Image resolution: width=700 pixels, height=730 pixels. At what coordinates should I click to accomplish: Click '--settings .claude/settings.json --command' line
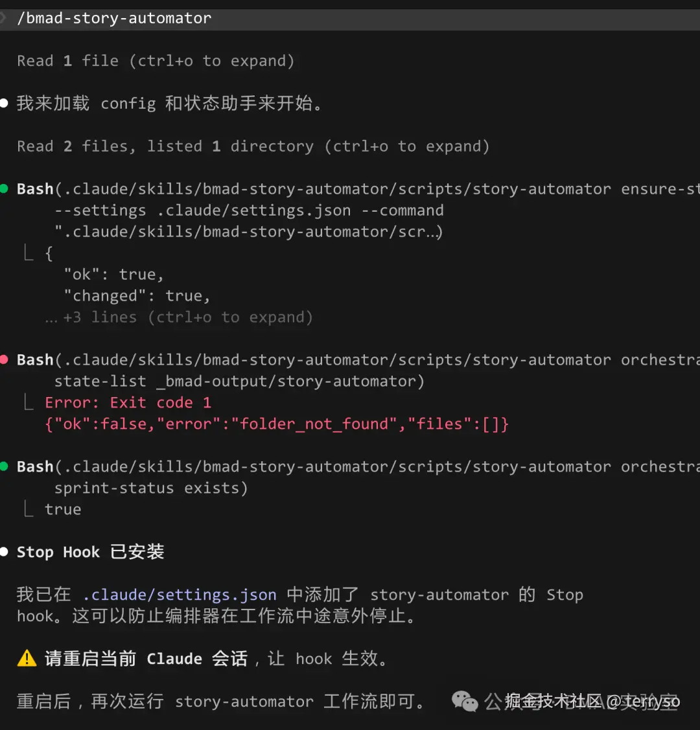point(249,211)
